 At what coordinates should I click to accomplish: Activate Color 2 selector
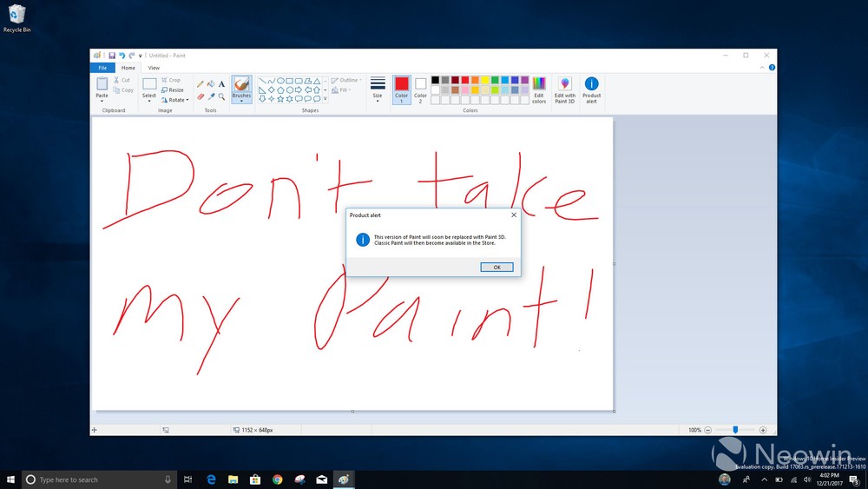click(x=420, y=89)
